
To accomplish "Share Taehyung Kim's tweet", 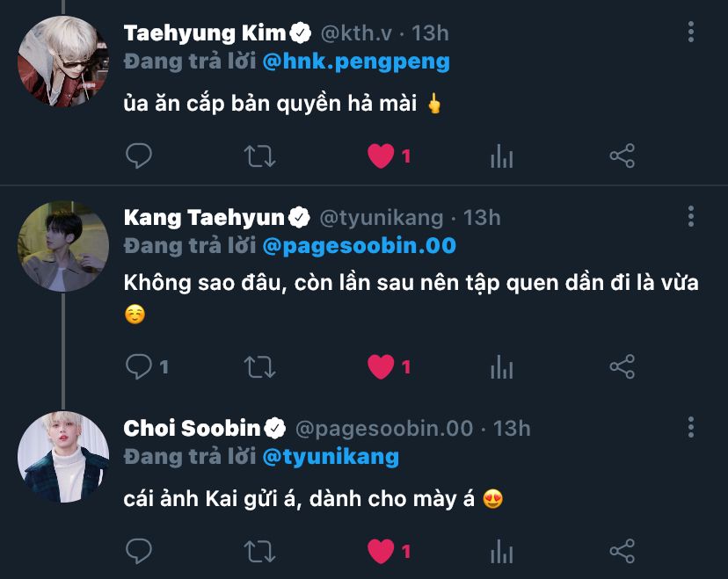I will coord(622,157).
